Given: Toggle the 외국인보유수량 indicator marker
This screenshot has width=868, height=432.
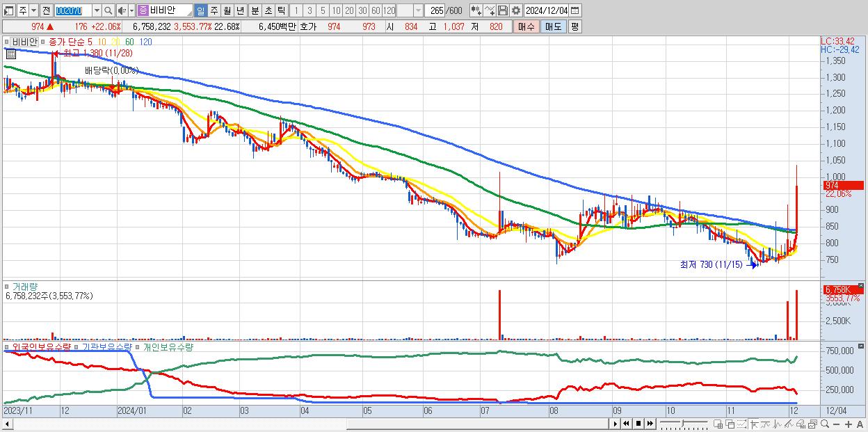Looking at the screenshot, I should 7,346.
